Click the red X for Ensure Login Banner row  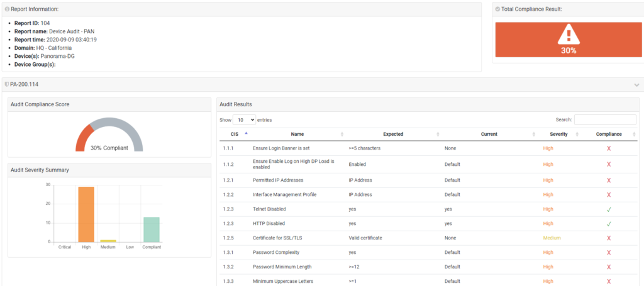[x=608, y=148]
